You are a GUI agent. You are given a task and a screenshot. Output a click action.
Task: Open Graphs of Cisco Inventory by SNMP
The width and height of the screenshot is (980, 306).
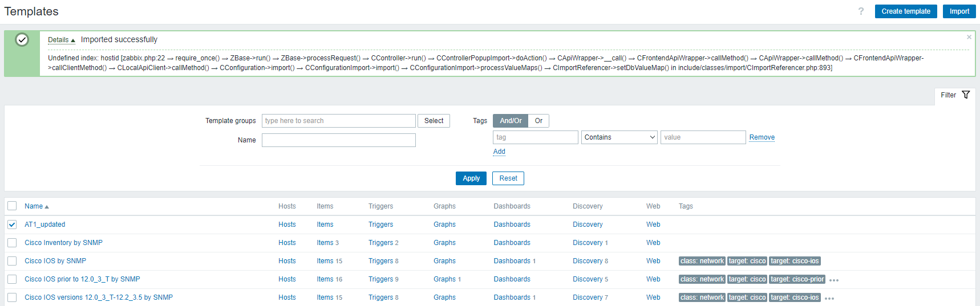[444, 243]
